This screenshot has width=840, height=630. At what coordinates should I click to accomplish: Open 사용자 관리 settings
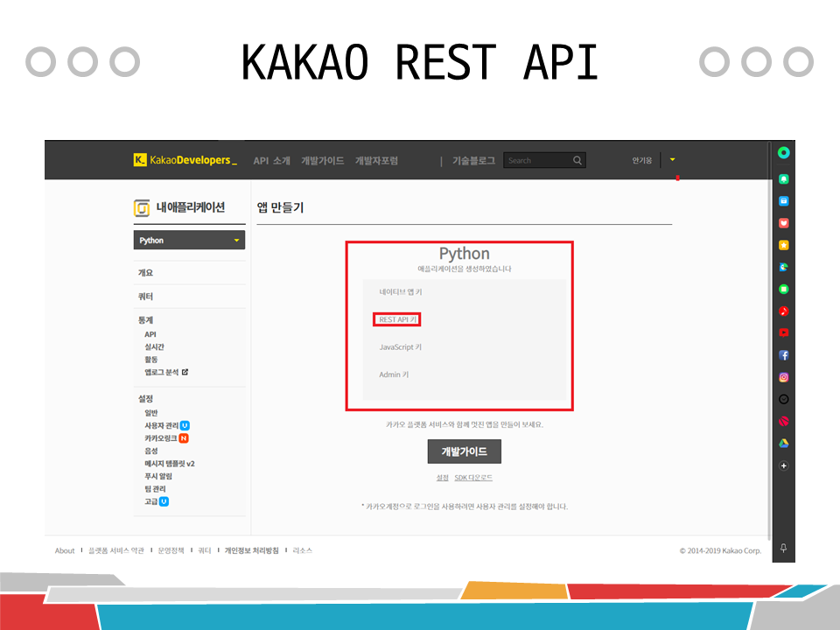(161, 425)
